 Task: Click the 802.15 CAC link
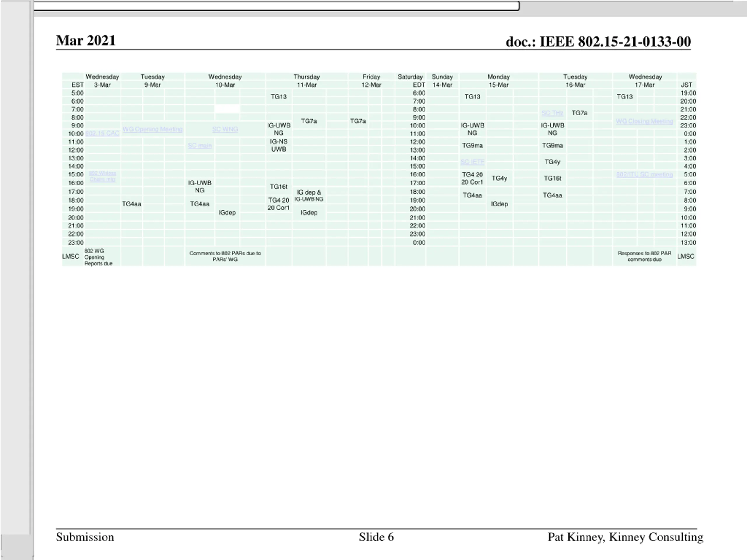pos(102,134)
